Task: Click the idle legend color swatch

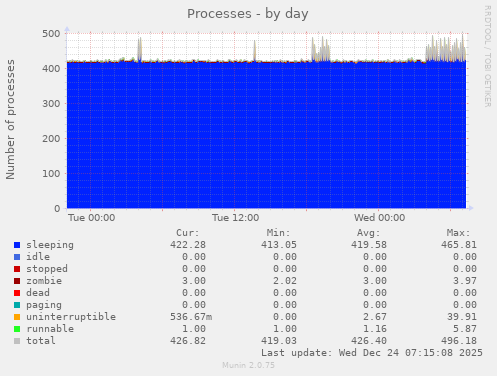Action: coord(17,257)
